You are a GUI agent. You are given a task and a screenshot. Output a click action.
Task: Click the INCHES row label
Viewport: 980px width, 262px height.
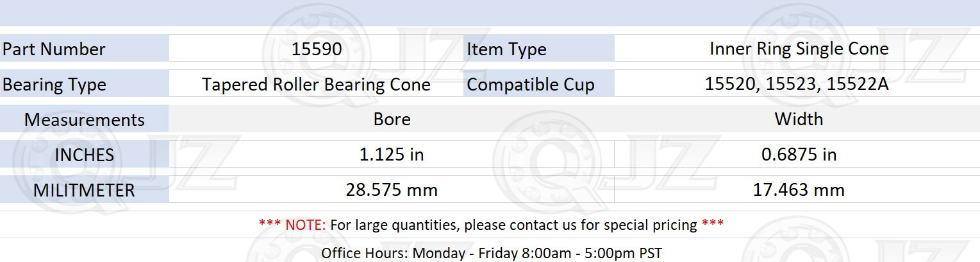click(x=84, y=155)
